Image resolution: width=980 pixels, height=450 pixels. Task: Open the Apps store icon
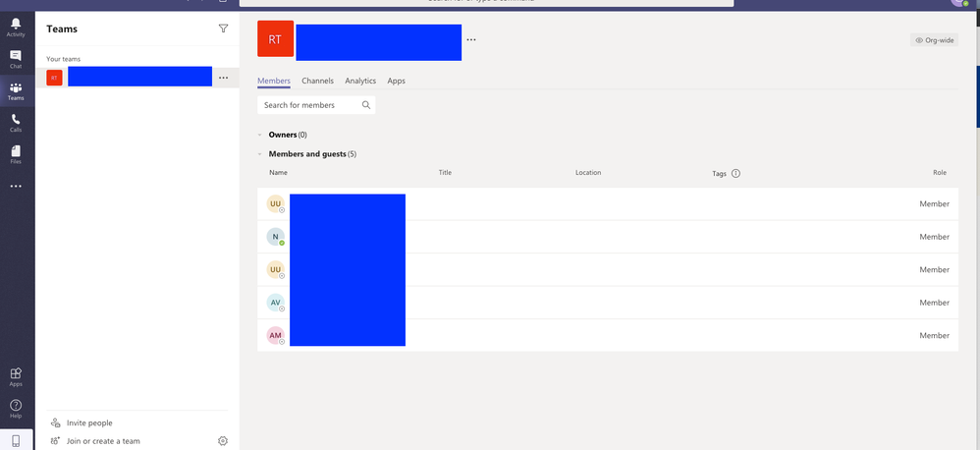(16, 377)
